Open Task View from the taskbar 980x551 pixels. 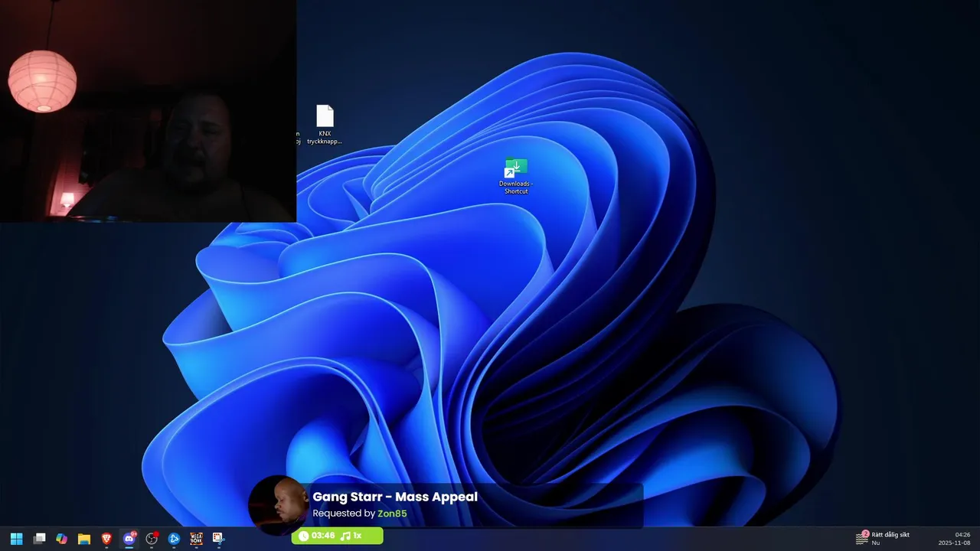point(39,539)
